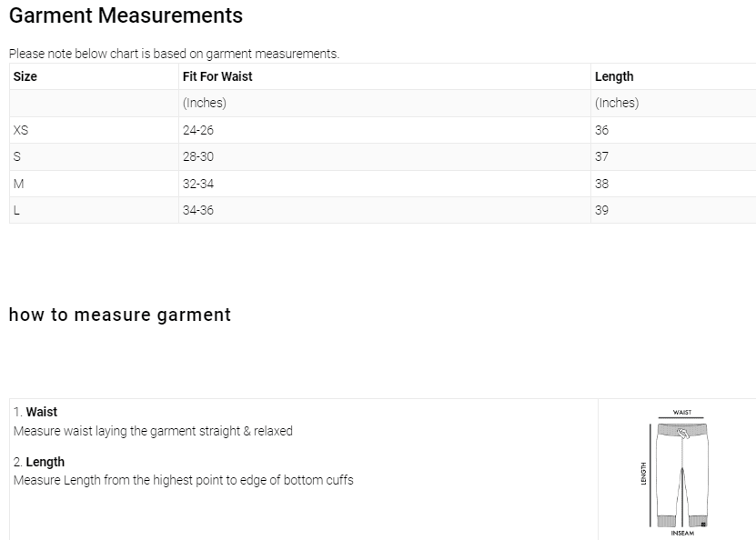Select the 28-30 waist value
This screenshot has width=756, height=540.
[x=198, y=156]
